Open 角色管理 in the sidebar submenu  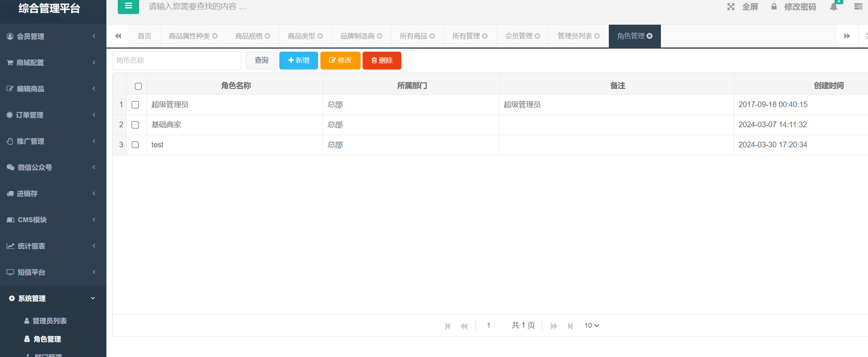[47, 339]
